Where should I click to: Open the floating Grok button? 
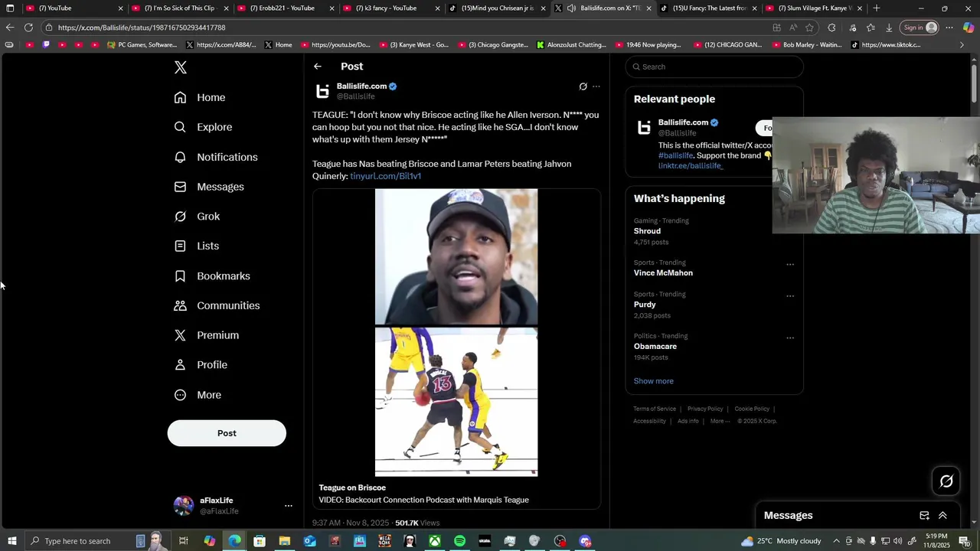coord(946,481)
